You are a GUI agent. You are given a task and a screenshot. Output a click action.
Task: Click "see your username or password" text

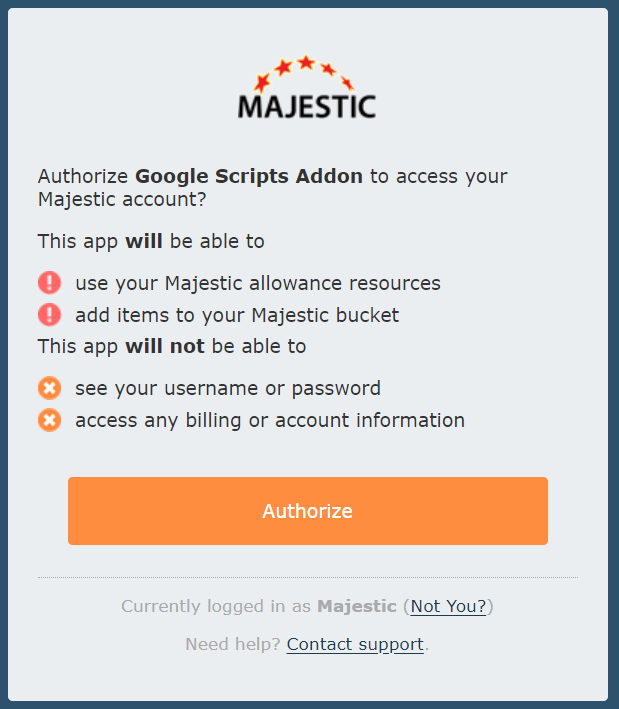pyautogui.click(x=227, y=388)
